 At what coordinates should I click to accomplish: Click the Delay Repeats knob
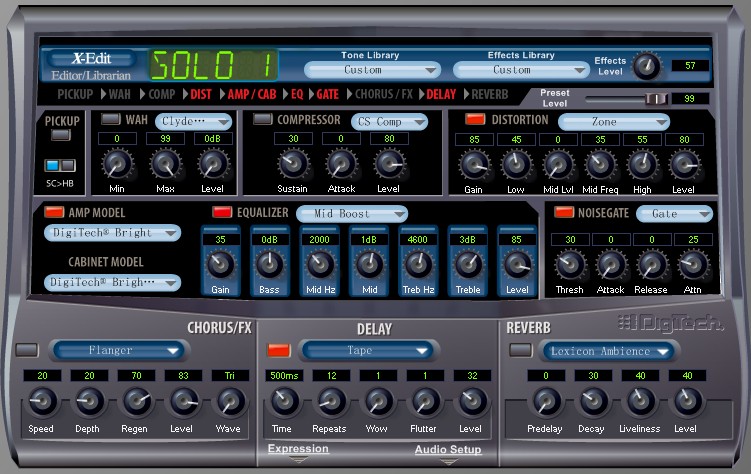331,401
